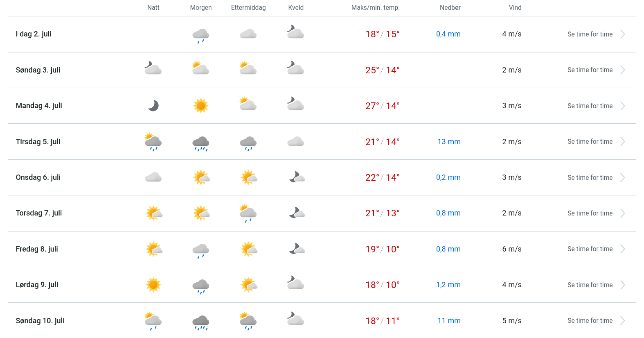Click Thursday 7. juli afternoon rain shower icon
The width and height of the screenshot is (644, 338).
coord(248,213)
